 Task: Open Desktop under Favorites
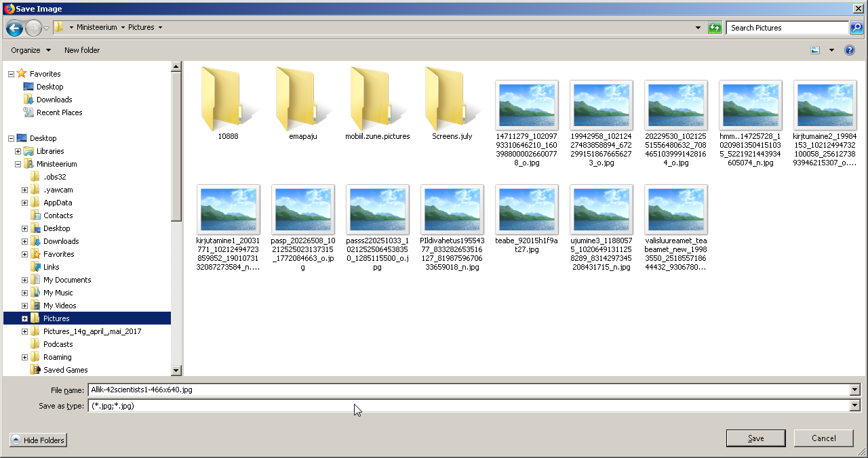[50, 87]
